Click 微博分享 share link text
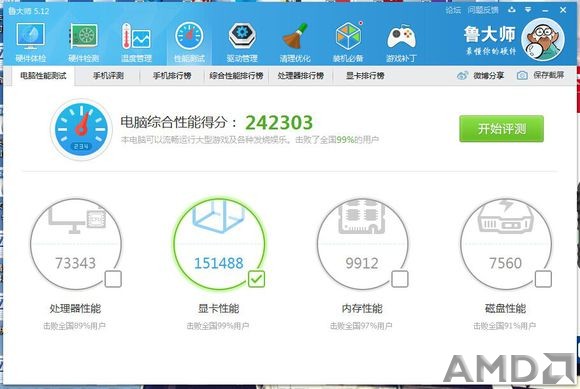Screen dimensions: 580x389 [x=488, y=75]
